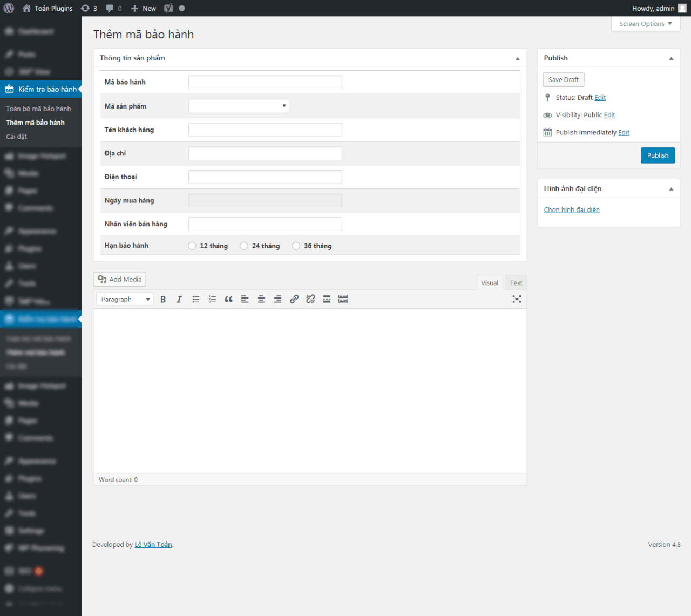Open the Paragraph format dropdown
This screenshot has height=616, width=691.
pos(125,299)
